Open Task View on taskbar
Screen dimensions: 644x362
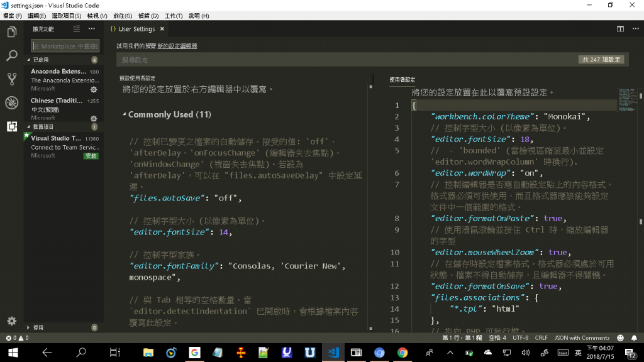pyautogui.click(x=114, y=353)
